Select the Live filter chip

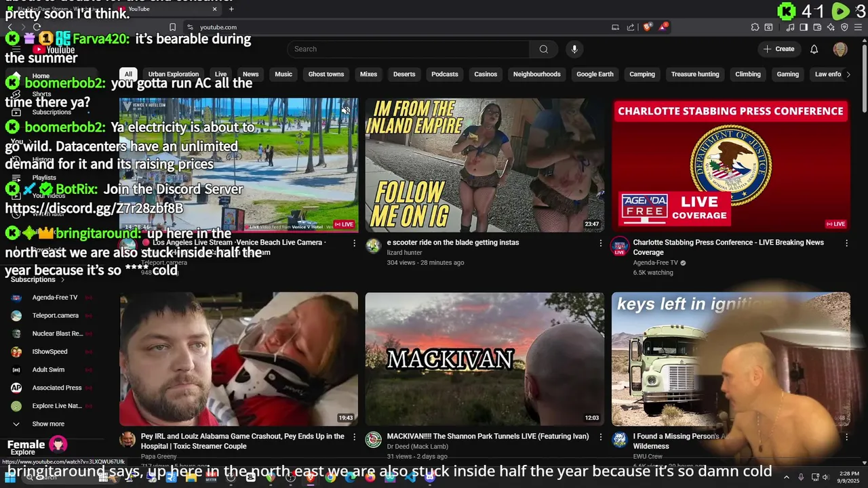tap(221, 74)
